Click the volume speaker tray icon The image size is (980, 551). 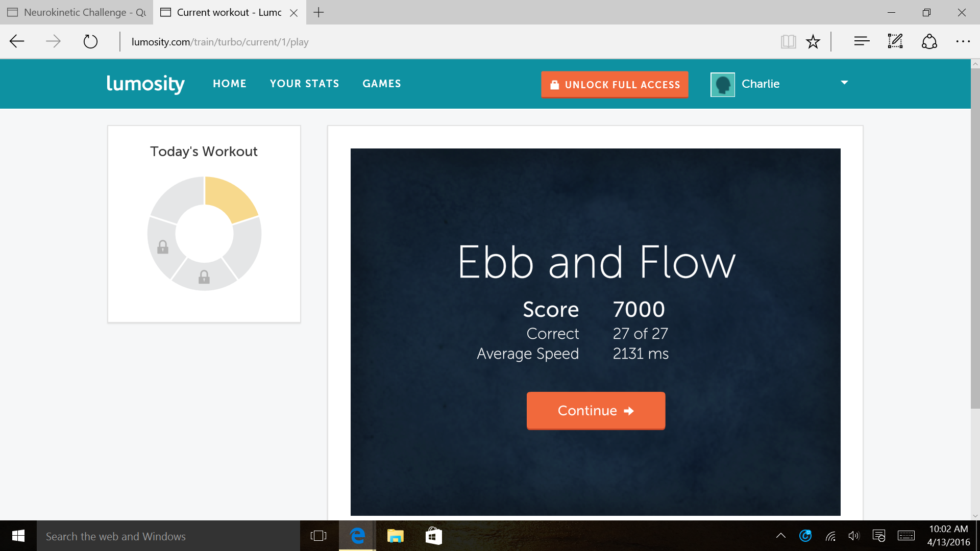tap(854, 536)
